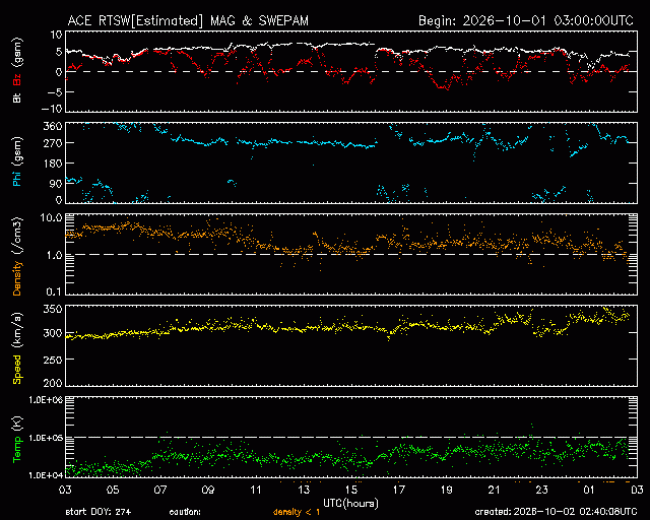The width and height of the screenshot is (650, 520).
Task: Click the '01' hour tick label
Action: pos(589,490)
